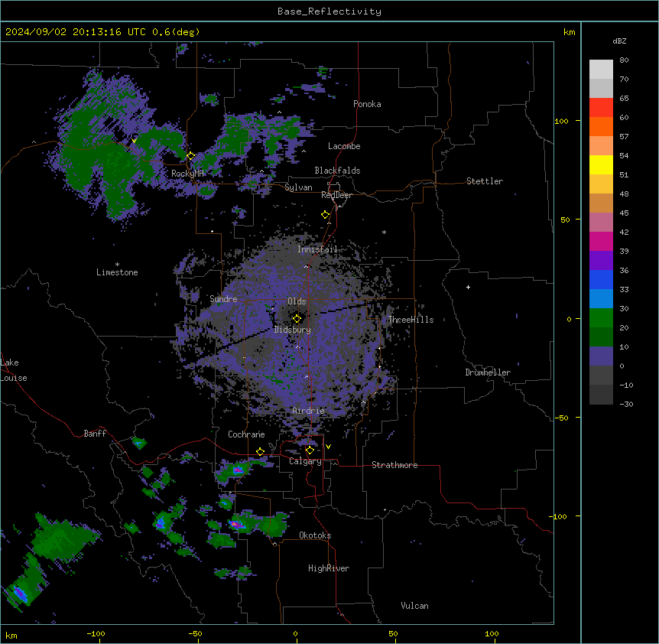Image resolution: width=659 pixels, height=644 pixels.
Task: Click the Base_Reflectivity title
Action: 329,11
